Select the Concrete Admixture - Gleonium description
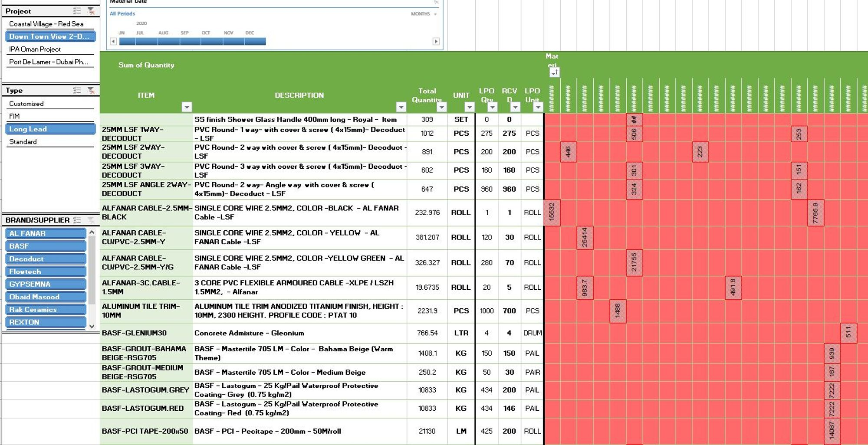 pos(300,333)
